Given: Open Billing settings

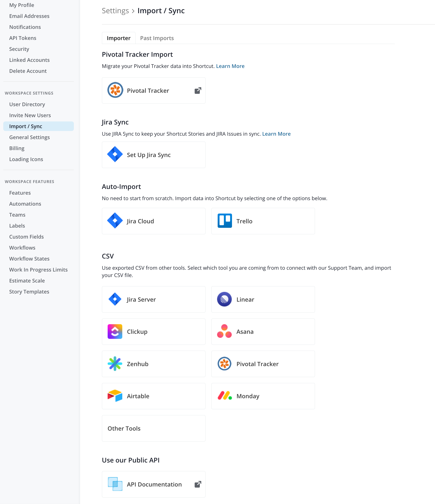Looking at the screenshot, I should pos(17,148).
